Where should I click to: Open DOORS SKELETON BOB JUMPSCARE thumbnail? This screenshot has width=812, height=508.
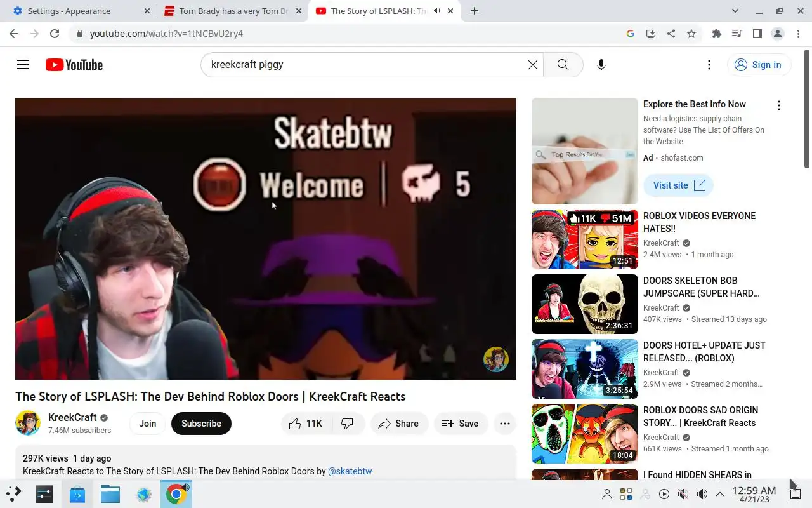pos(585,304)
